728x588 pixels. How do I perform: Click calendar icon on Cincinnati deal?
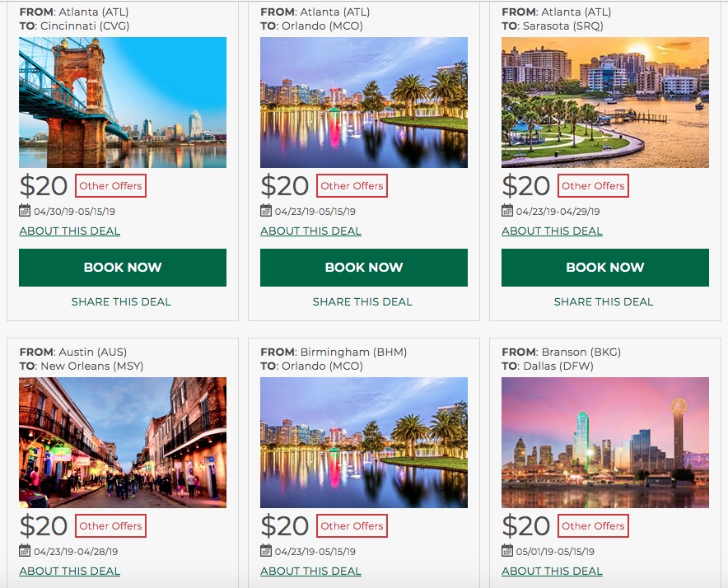point(25,211)
